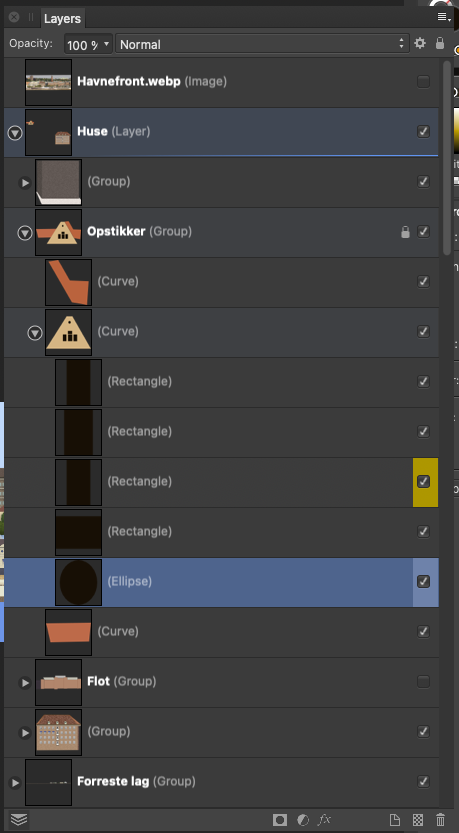Open the Normal blend mode dropdown

[x=262, y=44]
